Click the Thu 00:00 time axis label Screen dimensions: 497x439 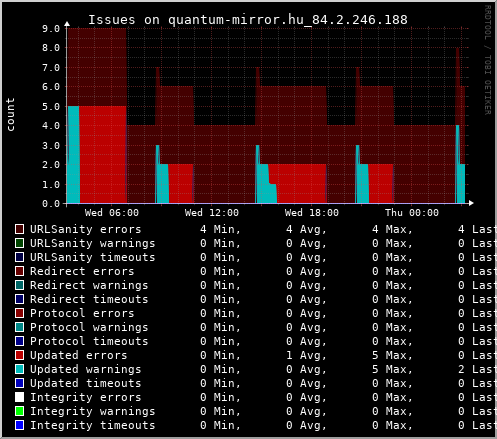click(x=412, y=213)
